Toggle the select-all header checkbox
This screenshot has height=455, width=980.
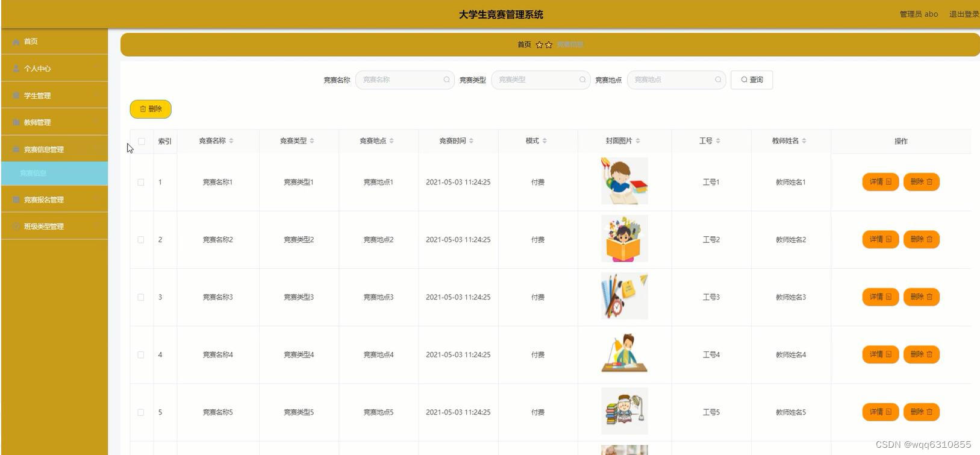pos(142,141)
